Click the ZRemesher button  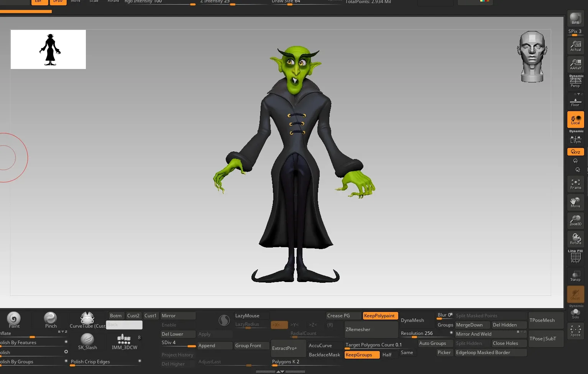[x=371, y=330]
